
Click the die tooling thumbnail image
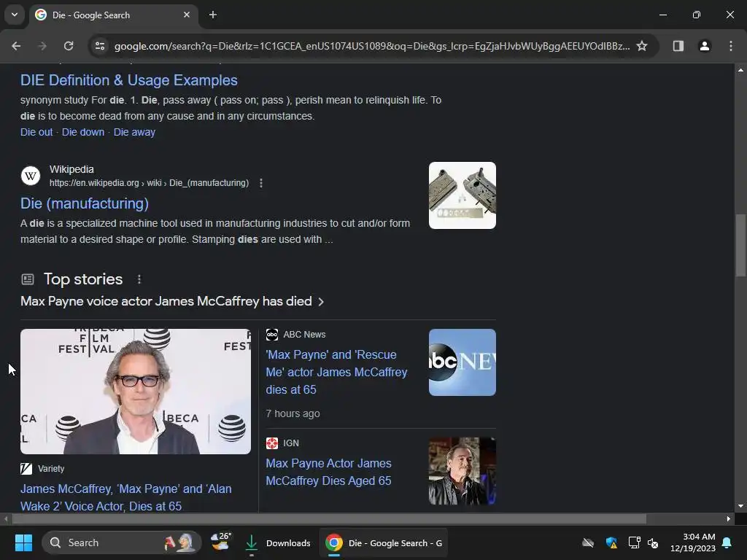click(x=462, y=195)
